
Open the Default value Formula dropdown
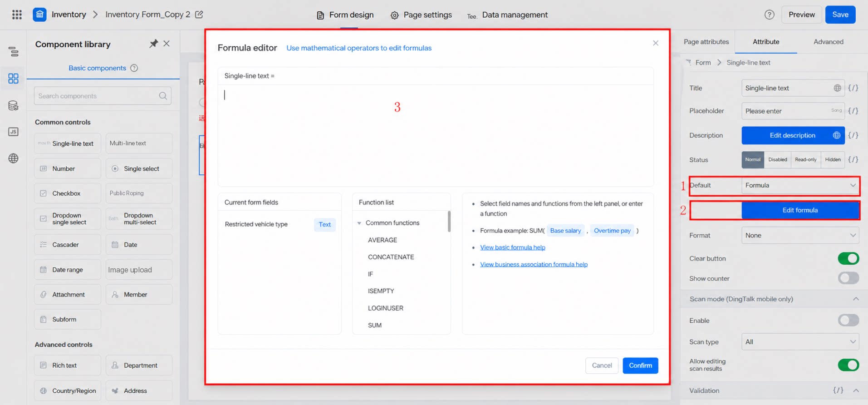click(x=800, y=185)
